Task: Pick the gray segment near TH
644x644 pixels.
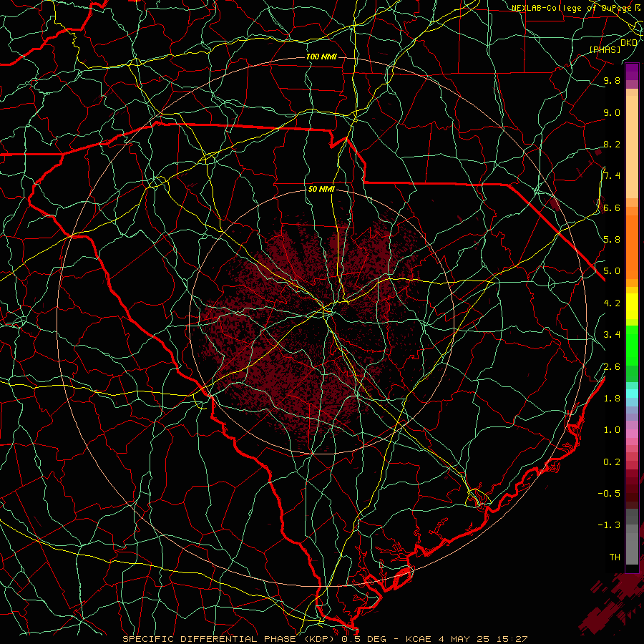Action: [632, 548]
